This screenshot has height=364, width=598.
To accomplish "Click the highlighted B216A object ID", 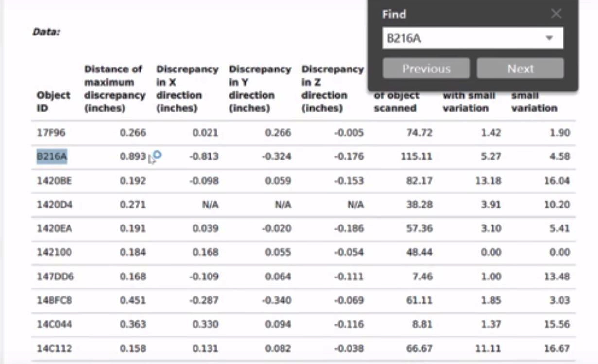I will coord(52,156).
